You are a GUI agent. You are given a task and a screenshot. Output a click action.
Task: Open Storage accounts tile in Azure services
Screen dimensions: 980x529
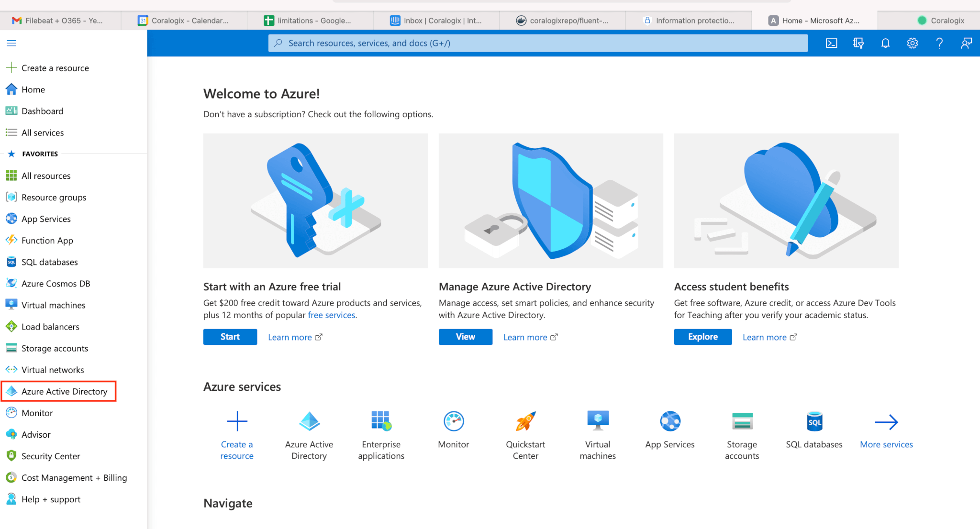click(742, 435)
